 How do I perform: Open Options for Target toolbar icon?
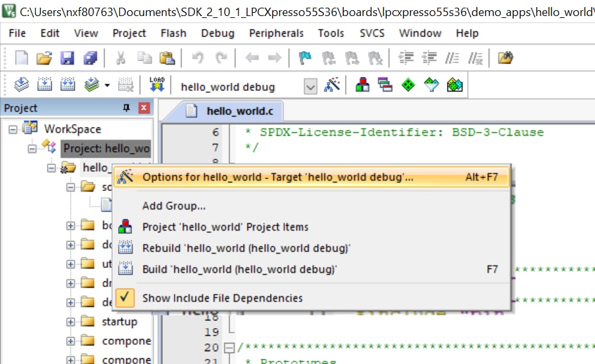331,85
